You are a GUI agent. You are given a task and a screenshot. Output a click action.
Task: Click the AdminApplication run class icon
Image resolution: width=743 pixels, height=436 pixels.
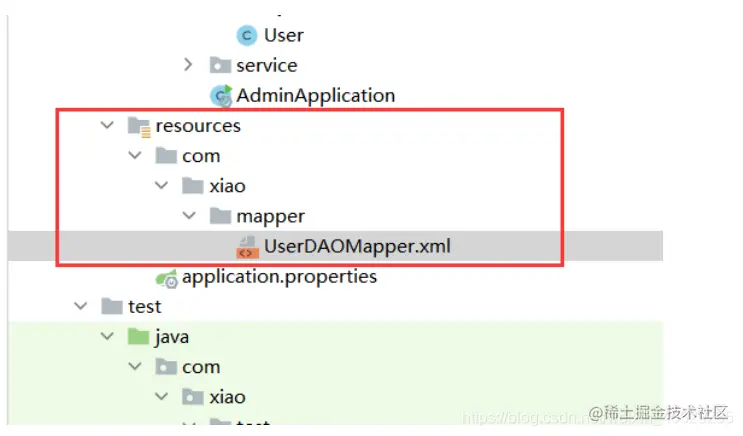click(221, 96)
